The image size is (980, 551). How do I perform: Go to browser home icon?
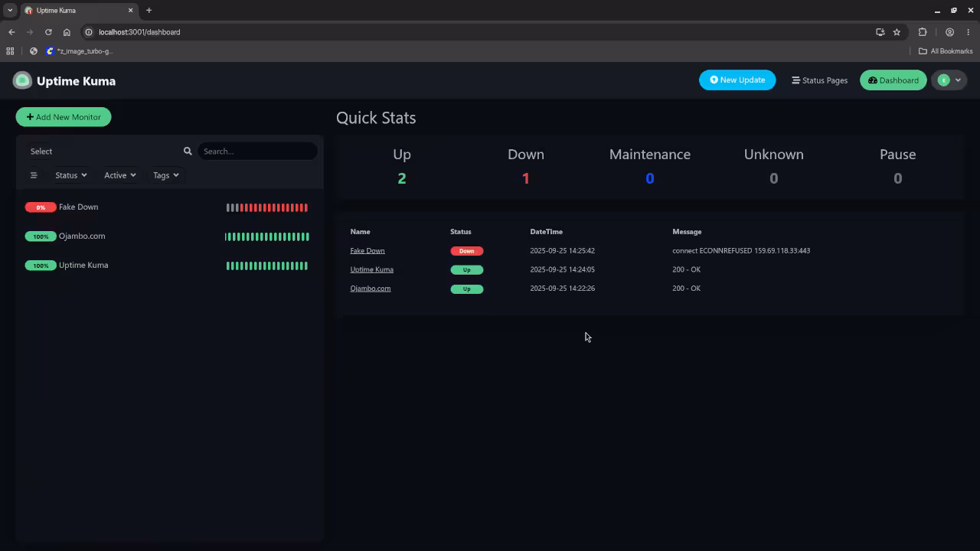(67, 32)
